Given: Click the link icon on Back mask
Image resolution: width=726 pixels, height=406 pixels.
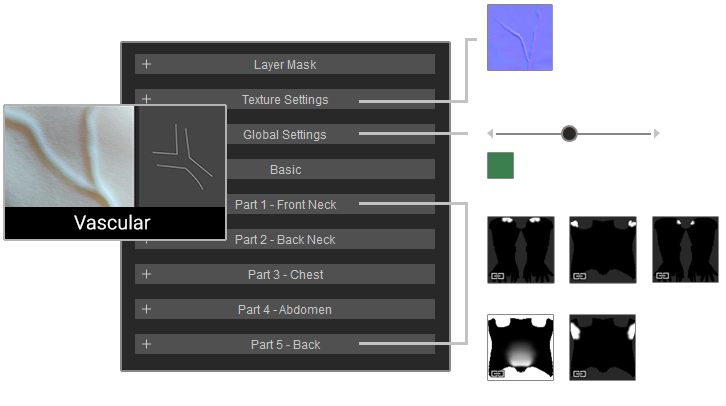Looking at the screenshot, I should 580,373.
